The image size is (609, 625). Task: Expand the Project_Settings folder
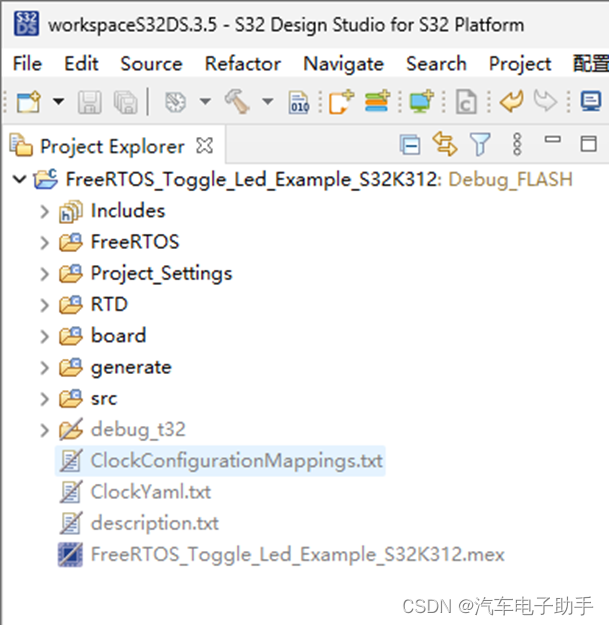44,274
